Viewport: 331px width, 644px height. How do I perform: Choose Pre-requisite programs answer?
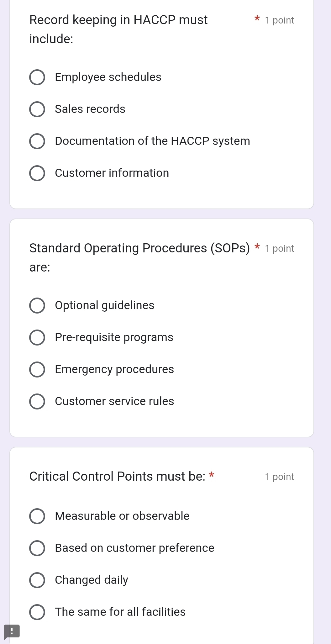[37, 338]
